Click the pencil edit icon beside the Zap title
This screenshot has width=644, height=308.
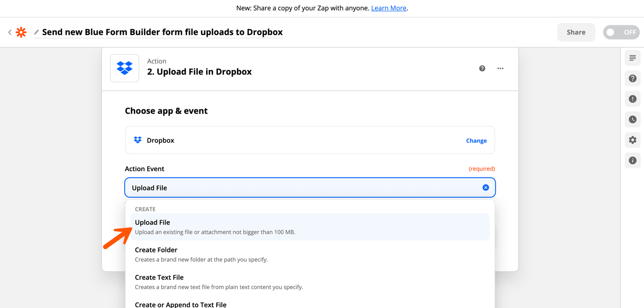tap(36, 32)
